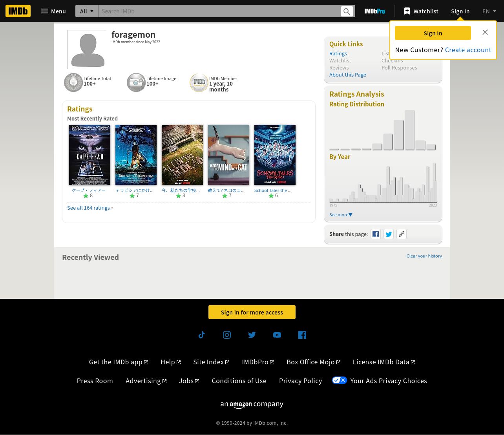Screen dimensions: 504x435
Task: Open the 今、私たちの学校... title link
Action: 181,190
